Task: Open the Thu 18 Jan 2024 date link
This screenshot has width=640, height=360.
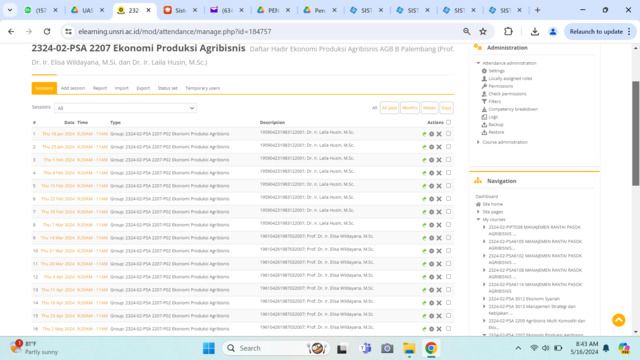Action: coord(58,134)
